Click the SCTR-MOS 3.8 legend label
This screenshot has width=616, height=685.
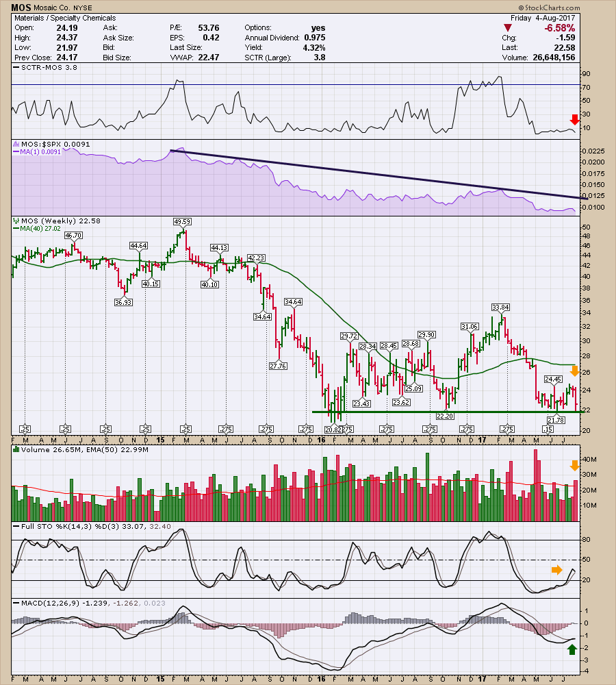tap(49, 67)
